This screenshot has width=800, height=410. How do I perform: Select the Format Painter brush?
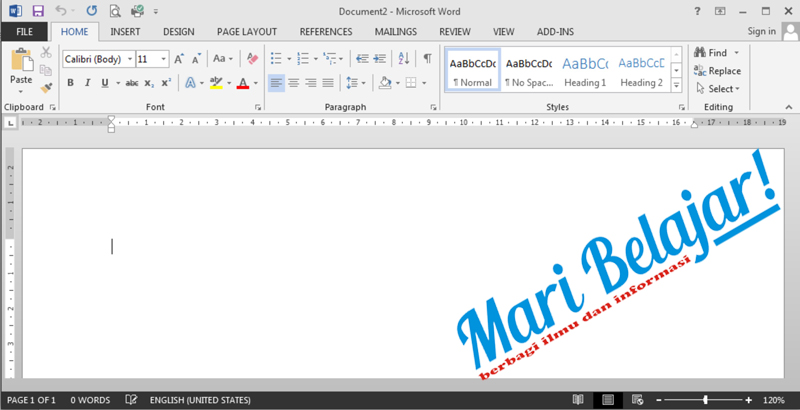pos(46,88)
